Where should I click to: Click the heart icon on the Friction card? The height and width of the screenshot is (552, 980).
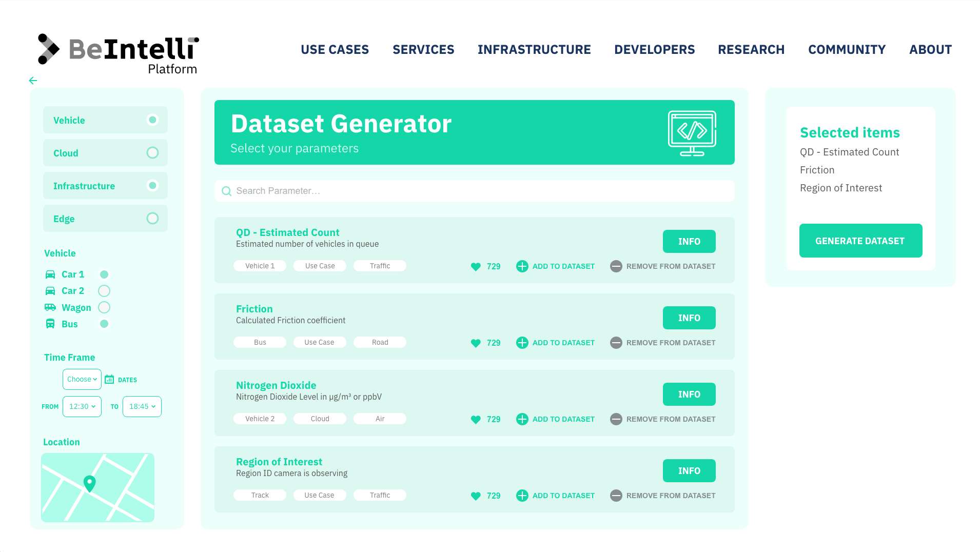click(x=476, y=343)
